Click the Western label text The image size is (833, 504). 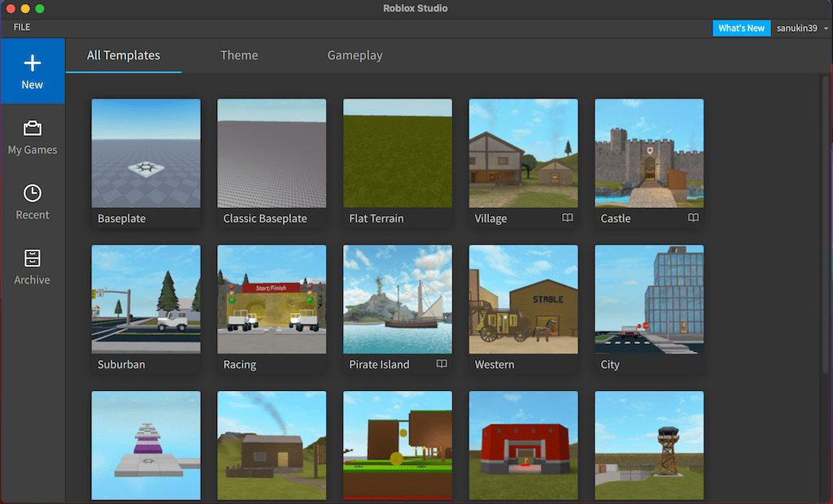click(495, 364)
